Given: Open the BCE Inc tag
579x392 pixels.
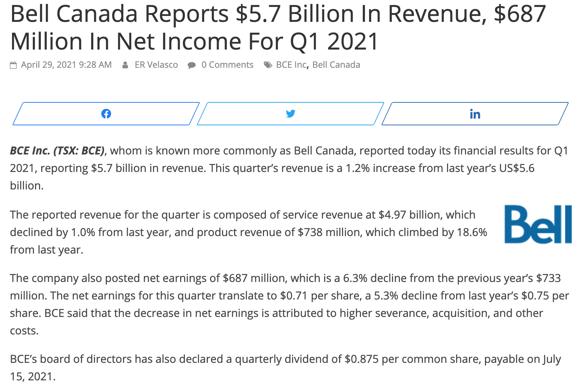Looking at the screenshot, I should point(291,65).
